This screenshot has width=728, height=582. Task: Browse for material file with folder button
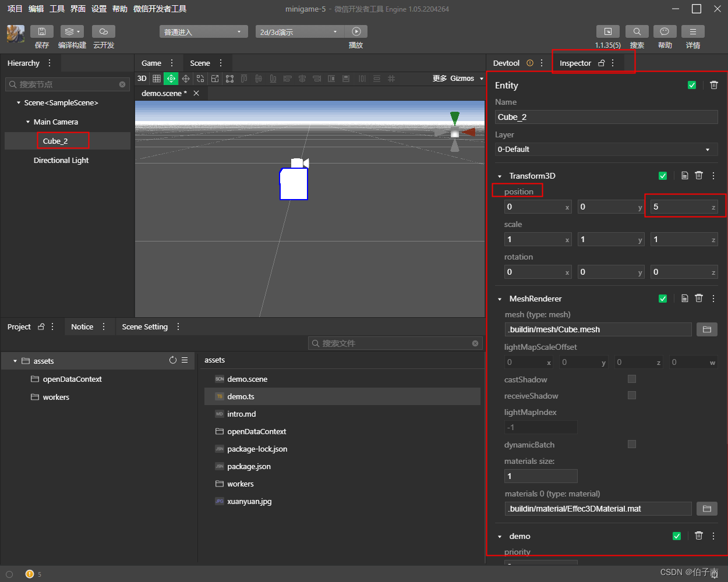click(707, 509)
